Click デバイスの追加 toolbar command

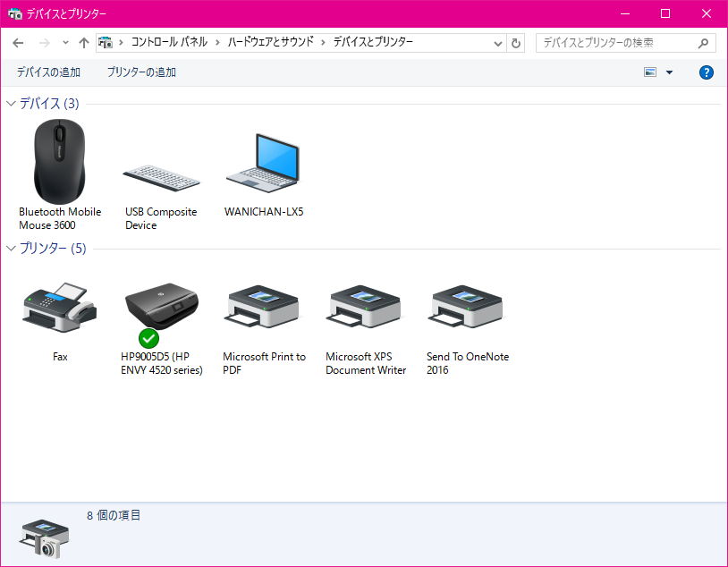pyautogui.click(x=48, y=72)
